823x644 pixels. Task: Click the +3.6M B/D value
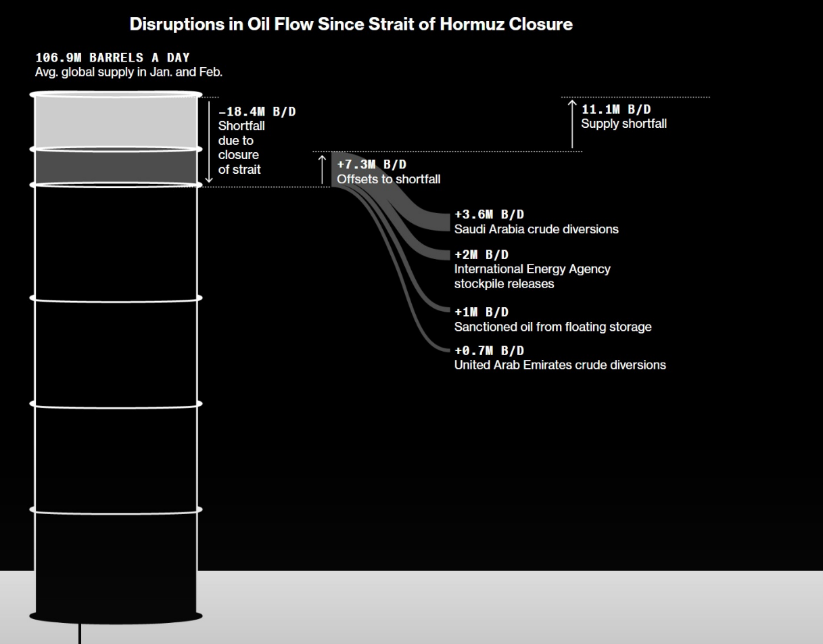[x=488, y=215]
